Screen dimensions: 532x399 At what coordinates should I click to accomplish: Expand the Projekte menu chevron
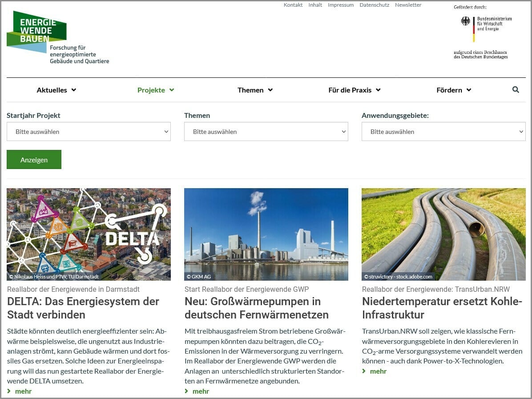pos(172,90)
